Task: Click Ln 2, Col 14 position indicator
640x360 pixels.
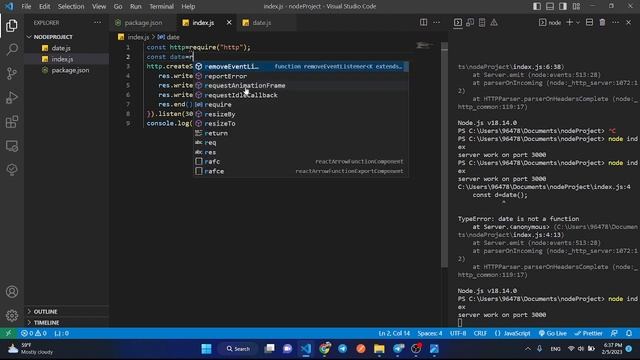Action: (394, 333)
